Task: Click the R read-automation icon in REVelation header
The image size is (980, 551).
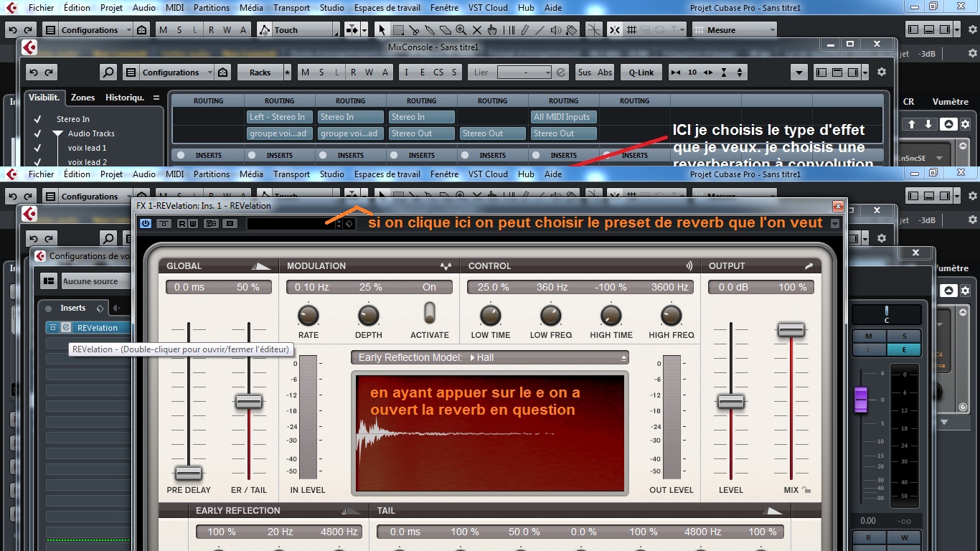Action: tap(182, 224)
